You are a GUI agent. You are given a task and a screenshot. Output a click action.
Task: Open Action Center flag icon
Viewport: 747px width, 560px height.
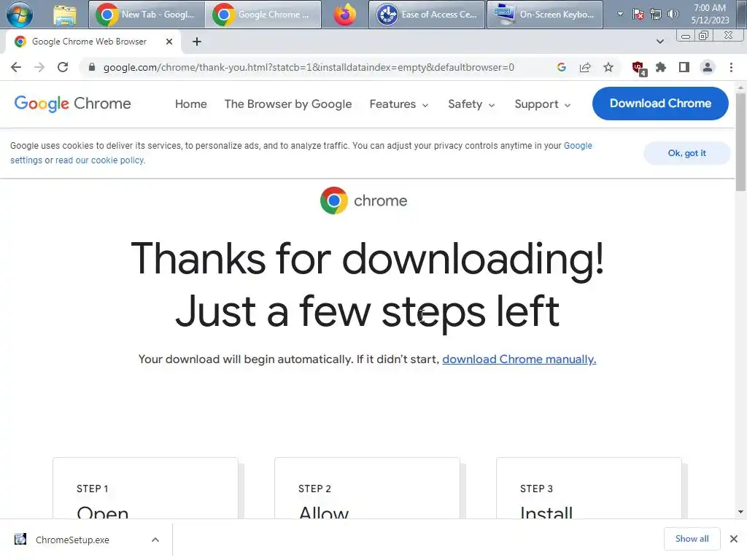[x=638, y=15]
